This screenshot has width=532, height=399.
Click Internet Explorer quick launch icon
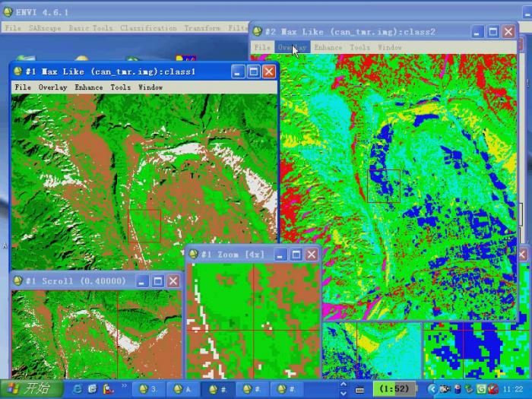click(x=78, y=388)
